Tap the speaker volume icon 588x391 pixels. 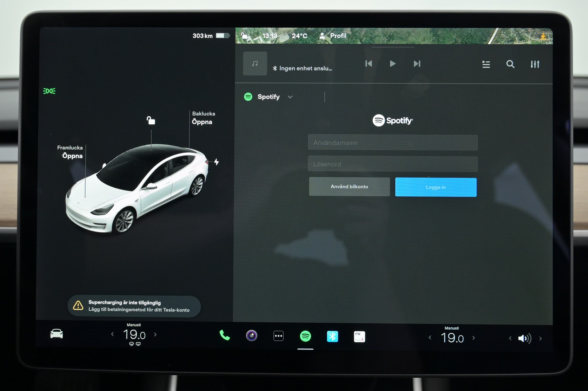[524, 338]
